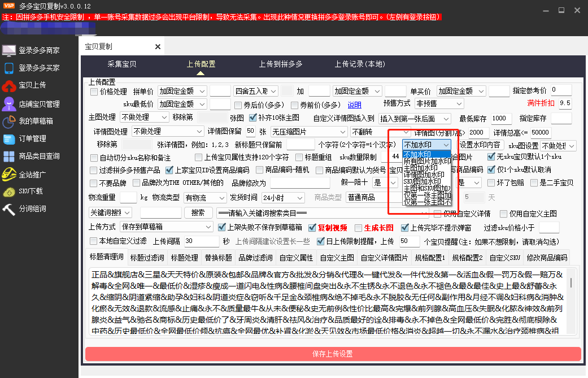Screen dimensions: 588x378
Task: Enable 自动切分sku名称和备注 checkbox
Action: point(94,158)
